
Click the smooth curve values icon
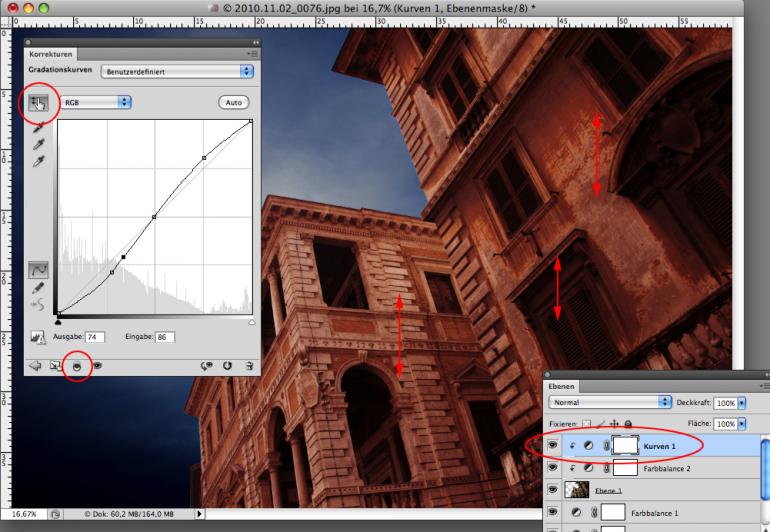point(38,305)
